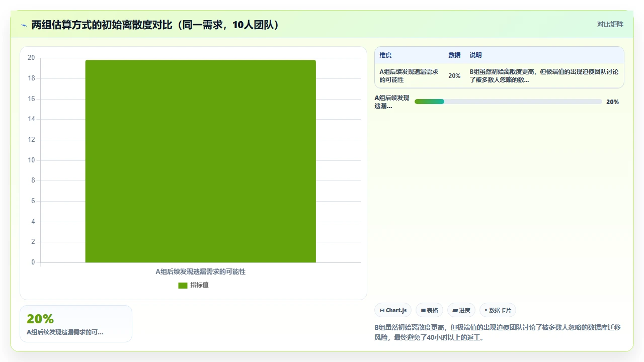Click the x-axis label A组后续发现遗漏需求的可能性

coord(200,271)
